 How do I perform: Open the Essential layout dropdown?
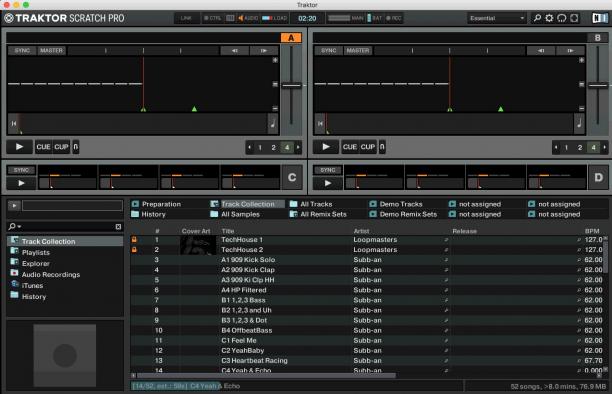pos(497,18)
